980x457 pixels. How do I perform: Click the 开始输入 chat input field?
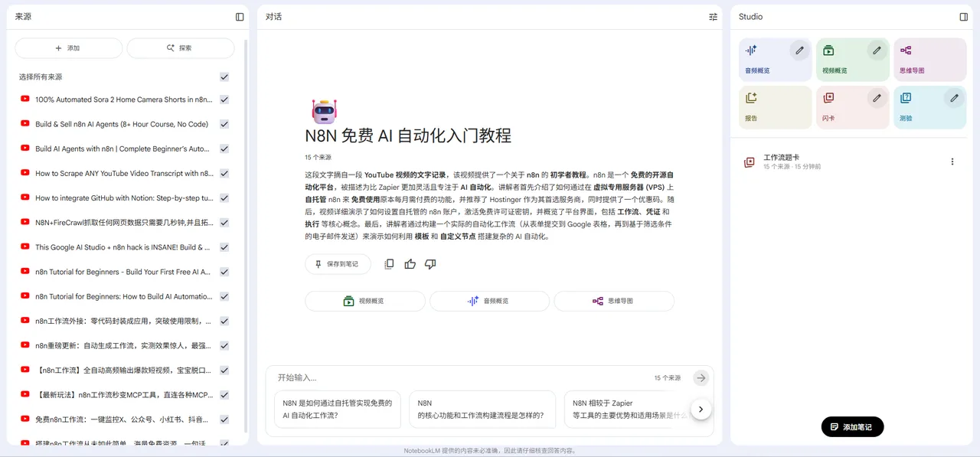pyautogui.click(x=459, y=378)
